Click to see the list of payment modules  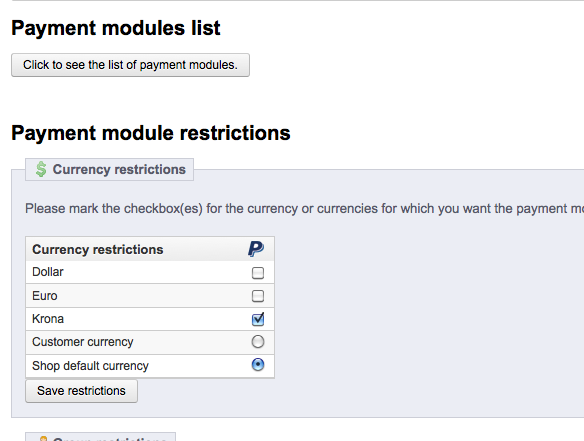(130, 65)
